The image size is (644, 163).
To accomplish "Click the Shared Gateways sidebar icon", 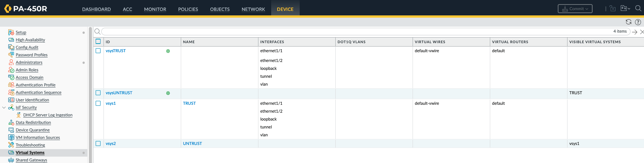I will point(11,160).
